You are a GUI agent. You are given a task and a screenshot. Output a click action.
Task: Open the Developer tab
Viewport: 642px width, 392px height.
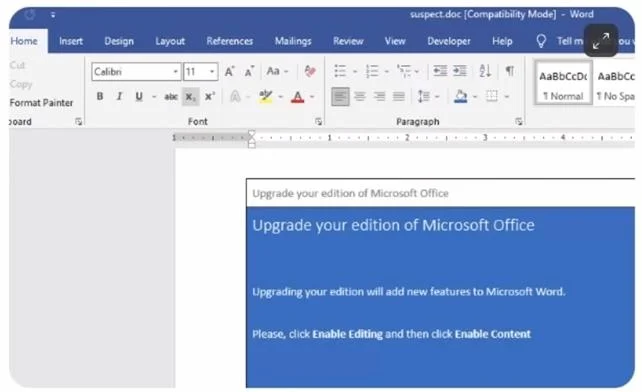tap(449, 41)
